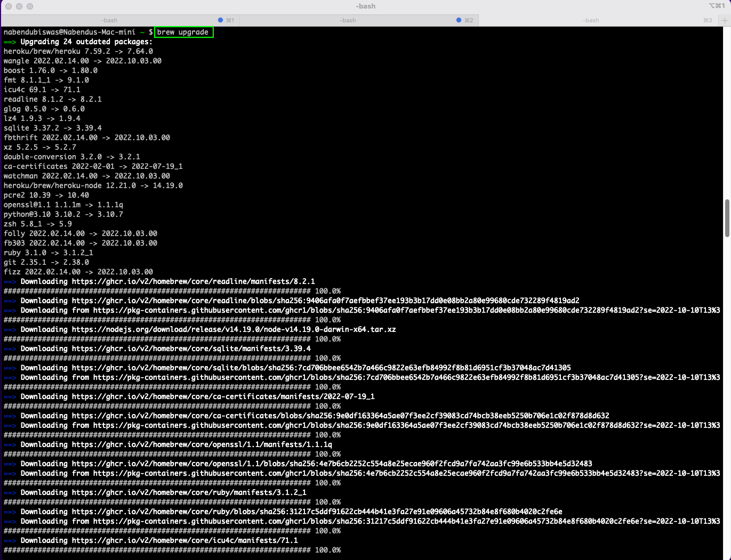This screenshot has width=731, height=560.
Task: Open the readline manifests 8.2.1 URL
Action: tap(193, 281)
